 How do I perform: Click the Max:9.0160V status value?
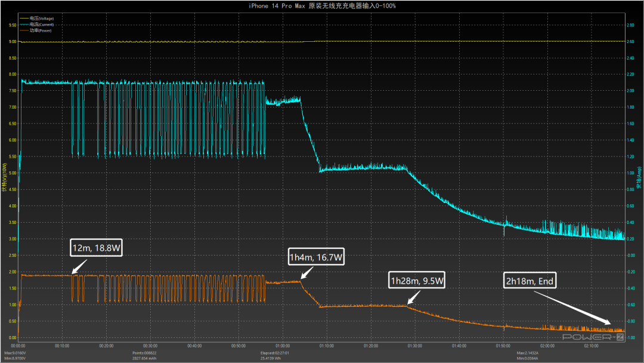[15, 353]
